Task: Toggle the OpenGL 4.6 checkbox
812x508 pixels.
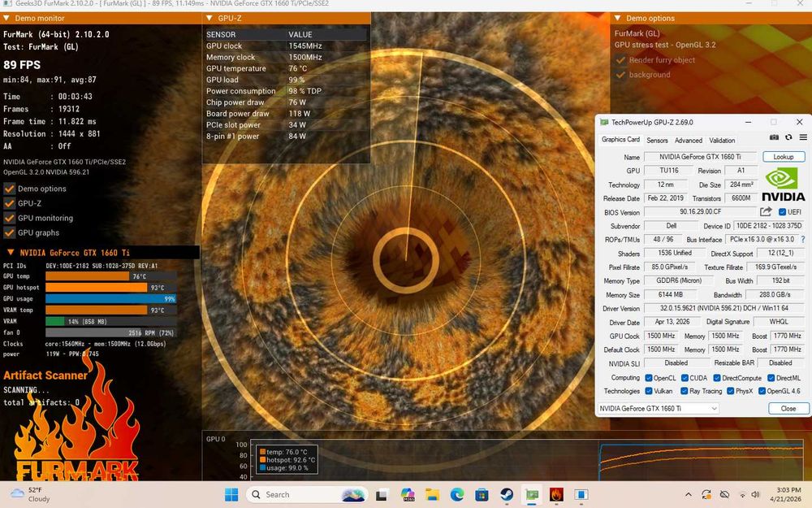Action: pyautogui.click(x=762, y=391)
